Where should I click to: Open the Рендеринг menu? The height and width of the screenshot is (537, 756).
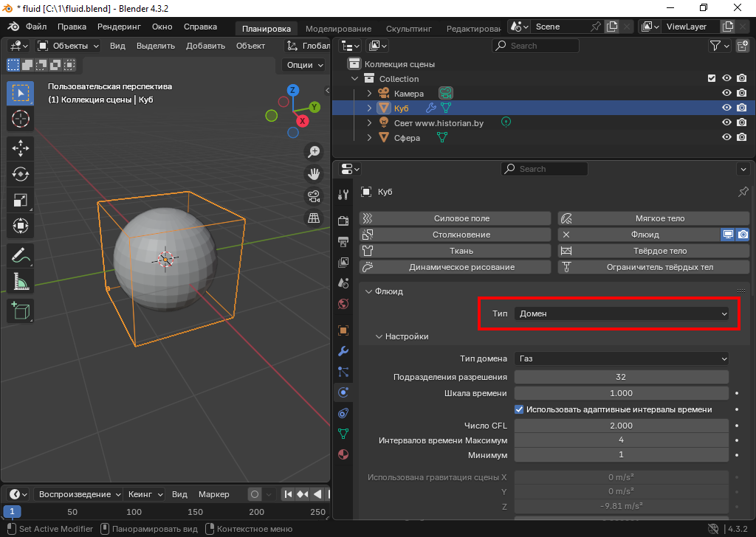(119, 27)
